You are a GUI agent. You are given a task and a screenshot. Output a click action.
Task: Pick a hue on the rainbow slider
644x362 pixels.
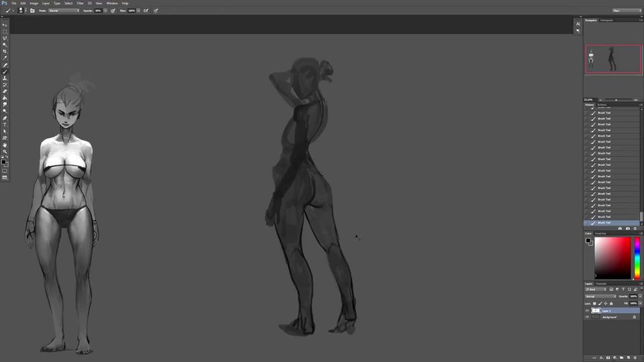(637, 258)
